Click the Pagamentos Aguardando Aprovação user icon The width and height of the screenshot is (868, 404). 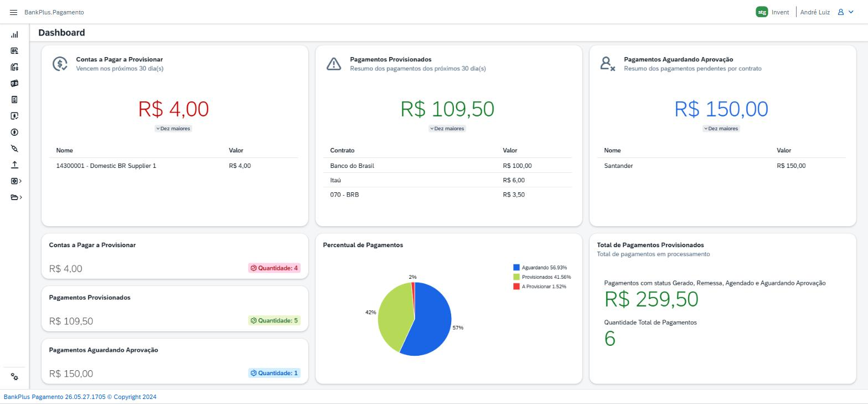tap(608, 64)
